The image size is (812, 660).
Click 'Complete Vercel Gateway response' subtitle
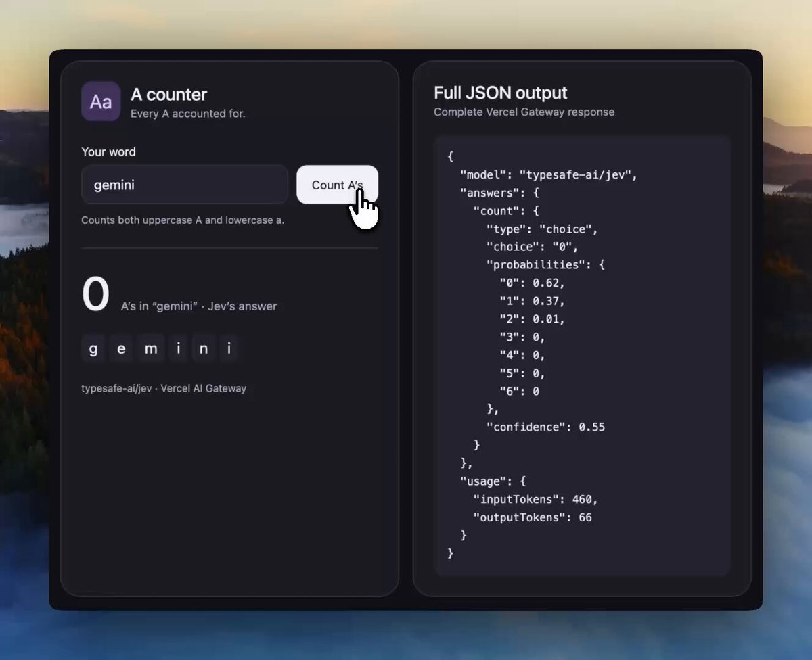(524, 112)
